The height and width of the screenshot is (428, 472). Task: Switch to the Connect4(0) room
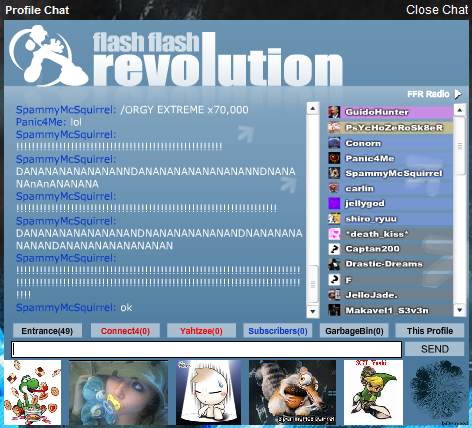(x=125, y=331)
